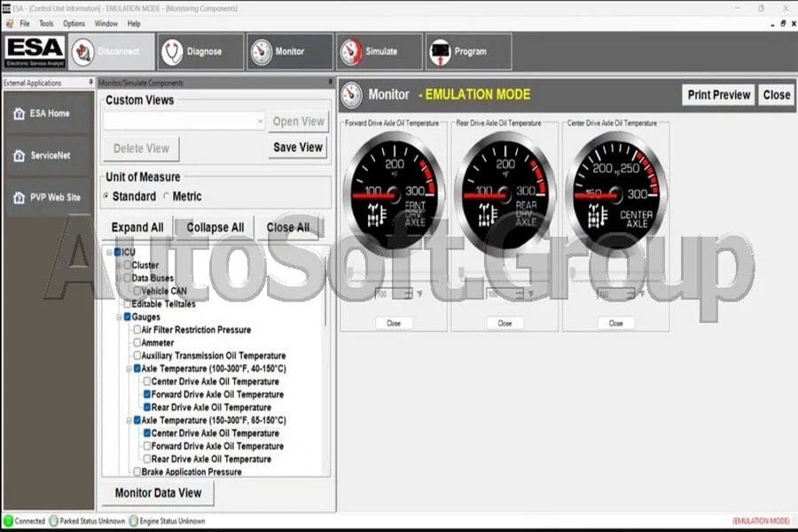Image resolution: width=798 pixels, height=532 pixels.
Task: Click the PVP Web Site house icon
Action: [19, 198]
